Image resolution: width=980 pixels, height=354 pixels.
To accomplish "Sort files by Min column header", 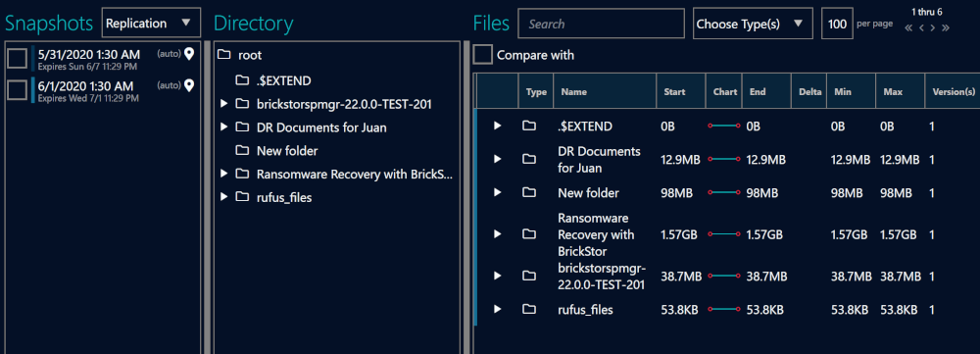I will (852, 92).
